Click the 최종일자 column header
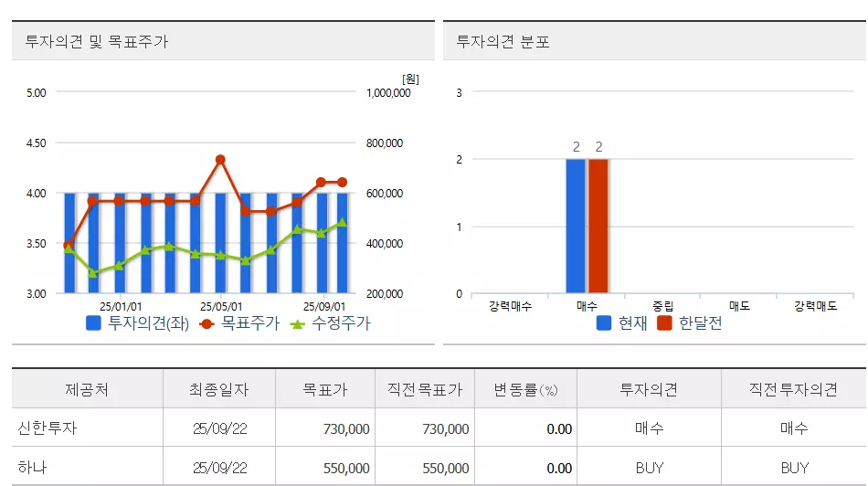This screenshot has height=486, width=868. pyautogui.click(x=219, y=390)
